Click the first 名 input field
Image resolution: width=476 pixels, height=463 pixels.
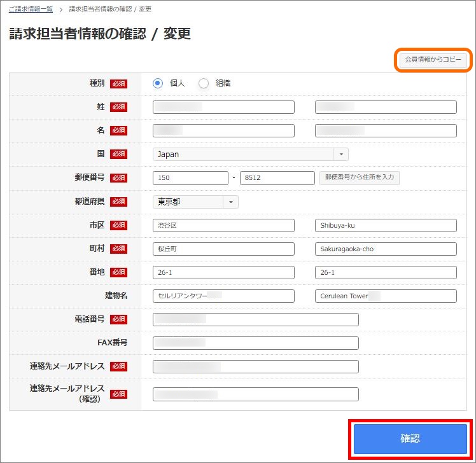(223, 130)
